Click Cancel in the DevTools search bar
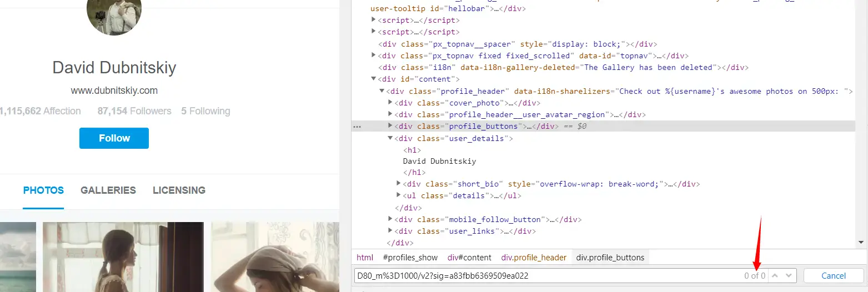Screen dimensions: 868x292 (834, 276)
